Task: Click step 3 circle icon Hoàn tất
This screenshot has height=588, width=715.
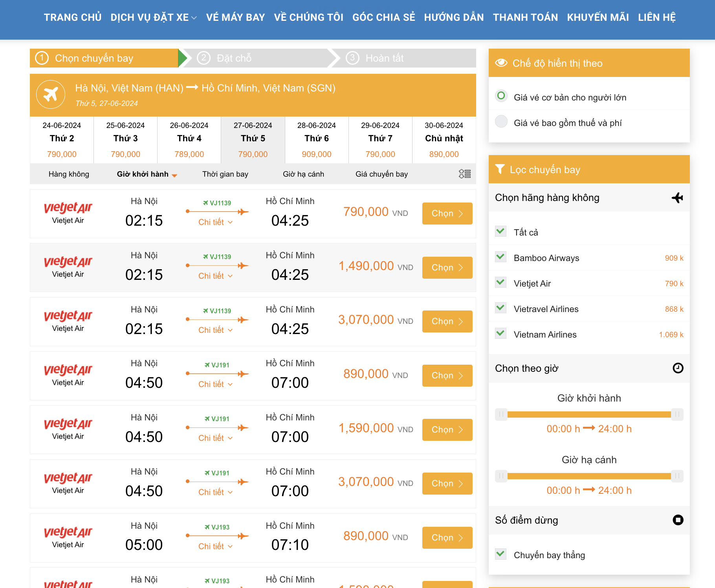Action: coord(352,58)
